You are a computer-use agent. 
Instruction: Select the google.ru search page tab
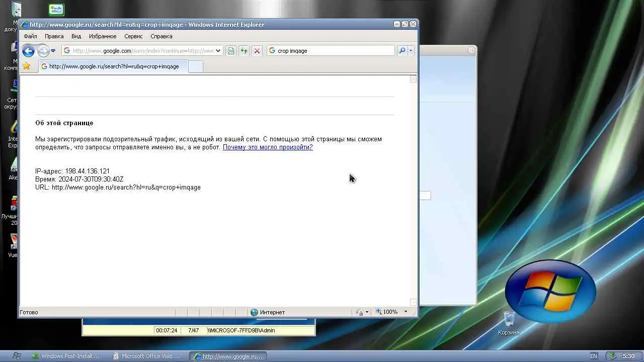pos(113,66)
